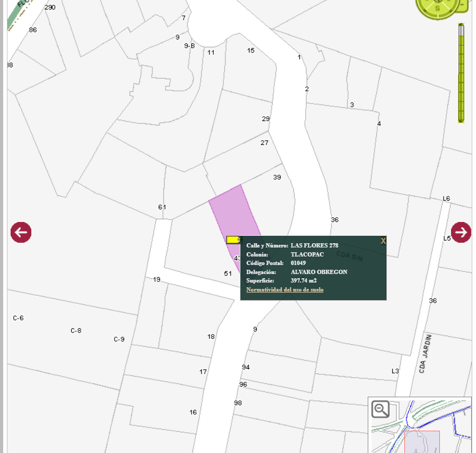Click lot number 7 near the cul-de-sac
This screenshot has height=453, width=476.
pos(184,18)
